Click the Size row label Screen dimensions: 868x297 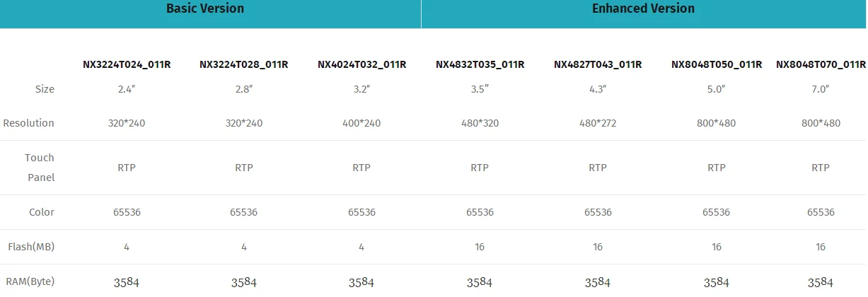45,89
